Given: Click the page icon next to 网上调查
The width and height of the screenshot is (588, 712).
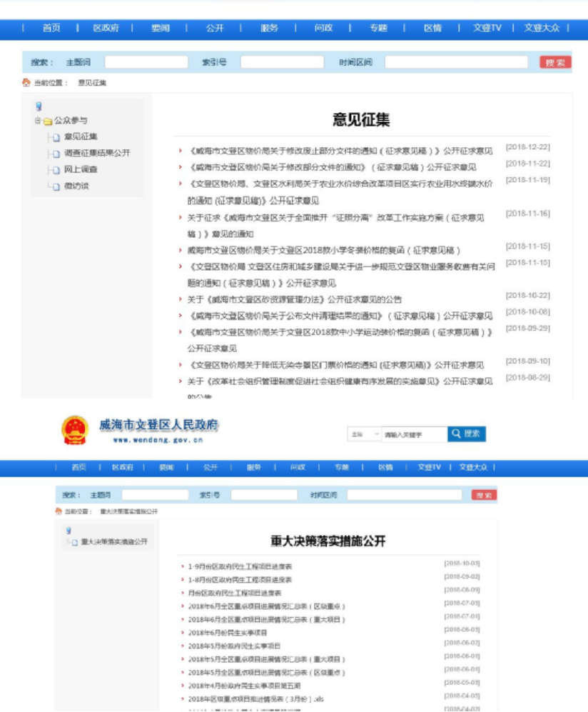Looking at the screenshot, I should coord(56,170).
